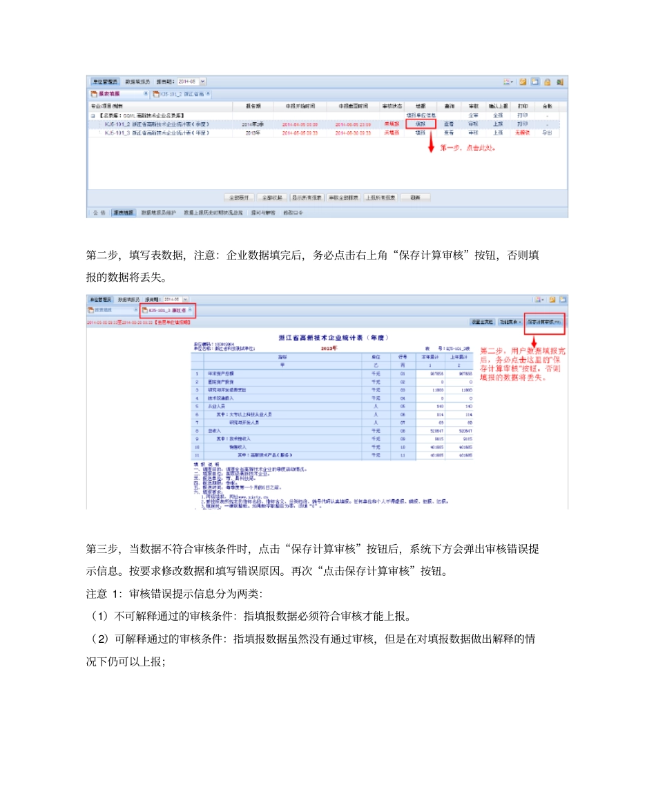Click the 研究与开发经费支出 row label
Image resolution: width=656 pixels, height=812 pixels.
(x=227, y=390)
